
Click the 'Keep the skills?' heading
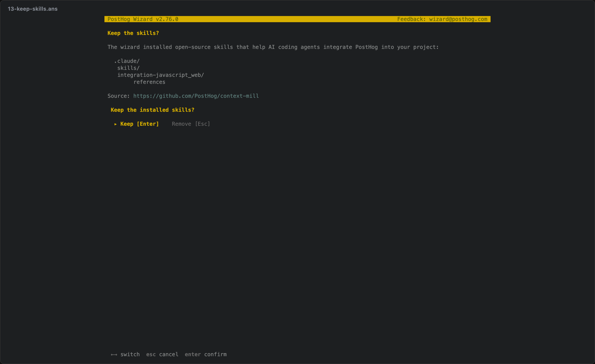[133, 33]
